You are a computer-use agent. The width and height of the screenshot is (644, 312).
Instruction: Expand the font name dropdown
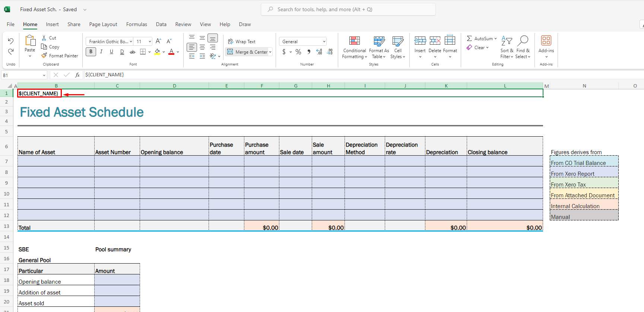(x=131, y=42)
